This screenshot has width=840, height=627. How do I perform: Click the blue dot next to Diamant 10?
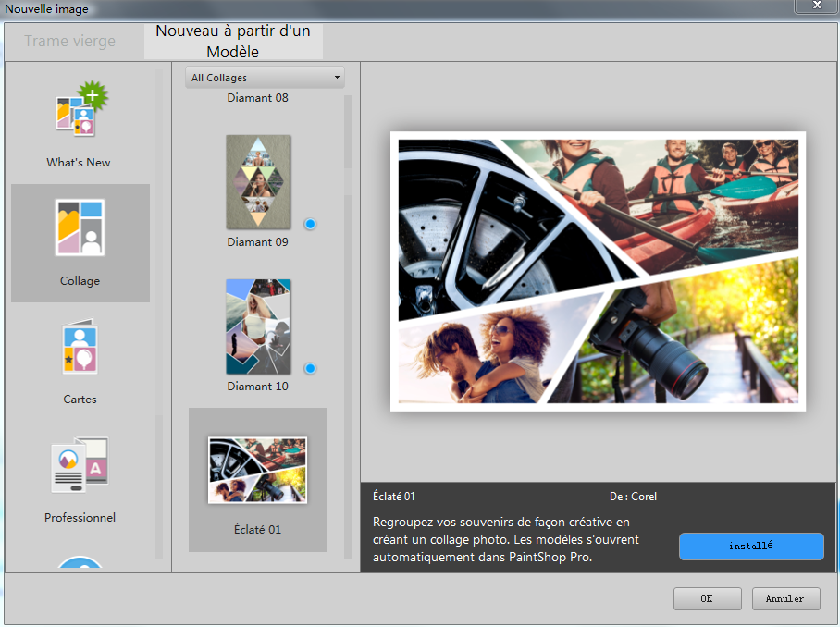click(x=310, y=368)
